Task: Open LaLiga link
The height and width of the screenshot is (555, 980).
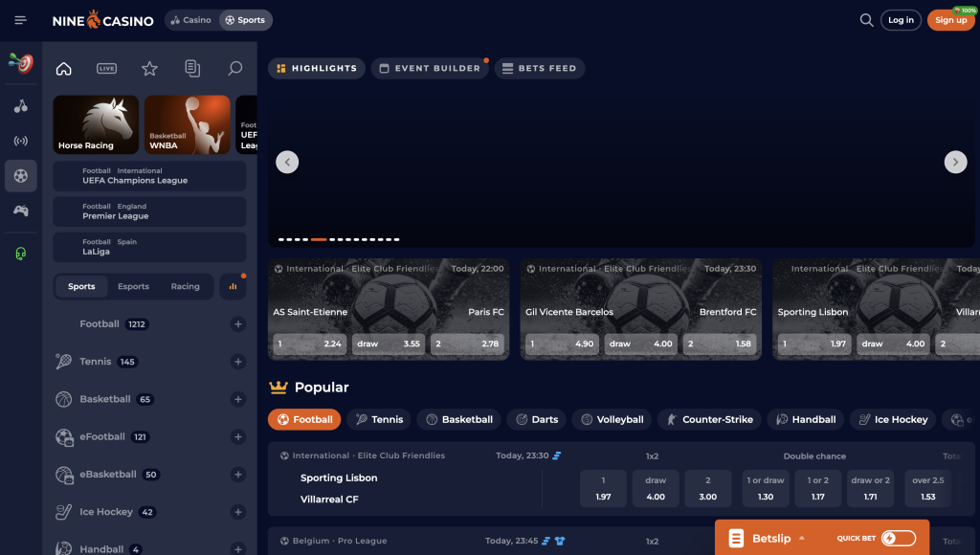Action: pyautogui.click(x=149, y=248)
